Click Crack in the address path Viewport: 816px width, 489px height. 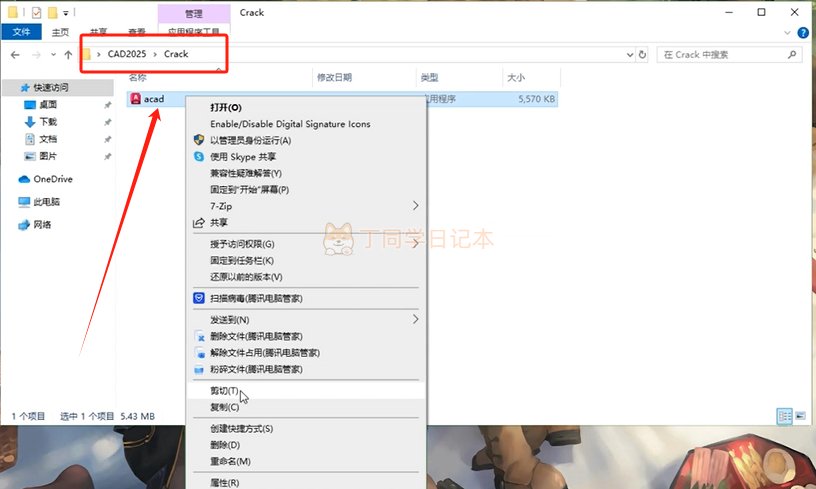[x=176, y=54]
